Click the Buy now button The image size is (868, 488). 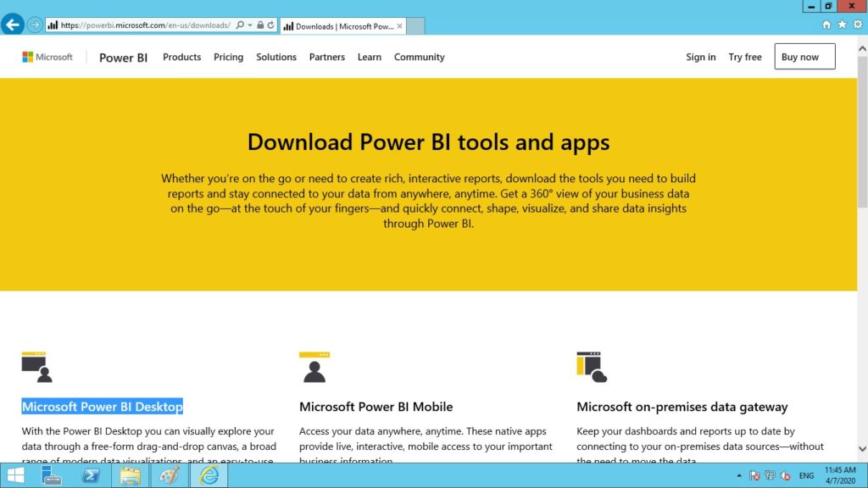click(x=804, y=57)
